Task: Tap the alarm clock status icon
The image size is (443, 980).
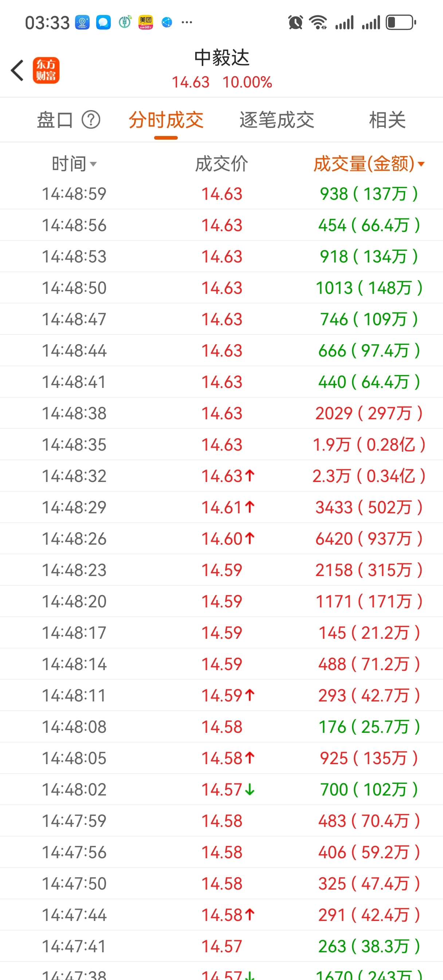Action: (x=295, y=23)
